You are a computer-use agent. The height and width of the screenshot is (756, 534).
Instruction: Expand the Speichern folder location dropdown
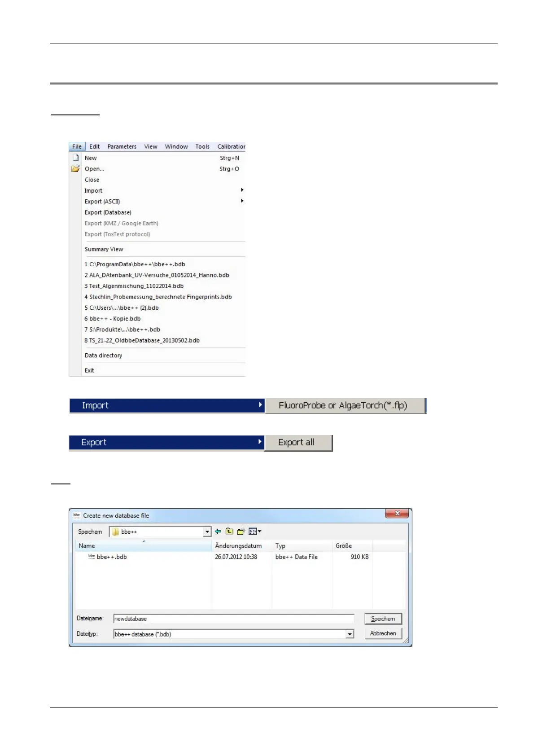(207, 532)
